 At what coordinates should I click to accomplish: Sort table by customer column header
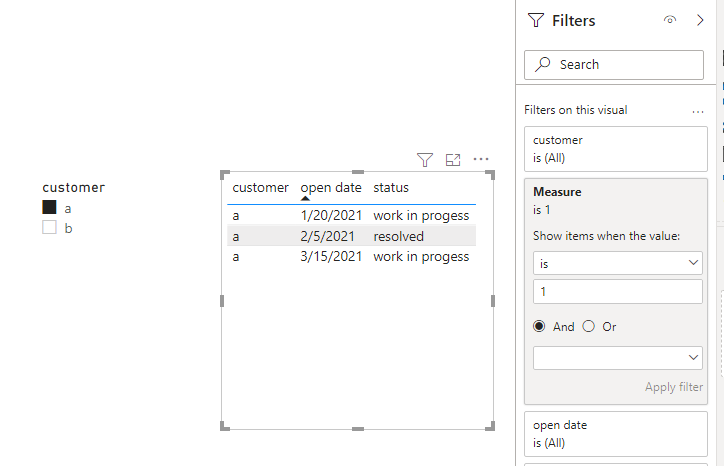tap(260, 188)
